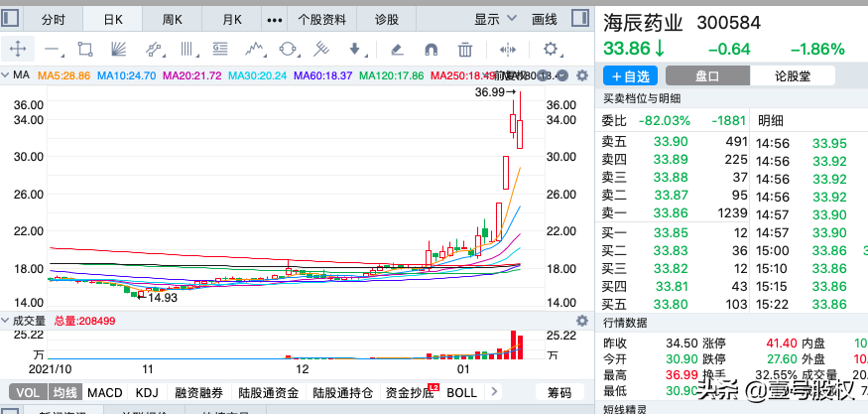Screen dimensions: 868x414
Task: Select the 陆股通资金 indicator
Action: coord(269,392)
